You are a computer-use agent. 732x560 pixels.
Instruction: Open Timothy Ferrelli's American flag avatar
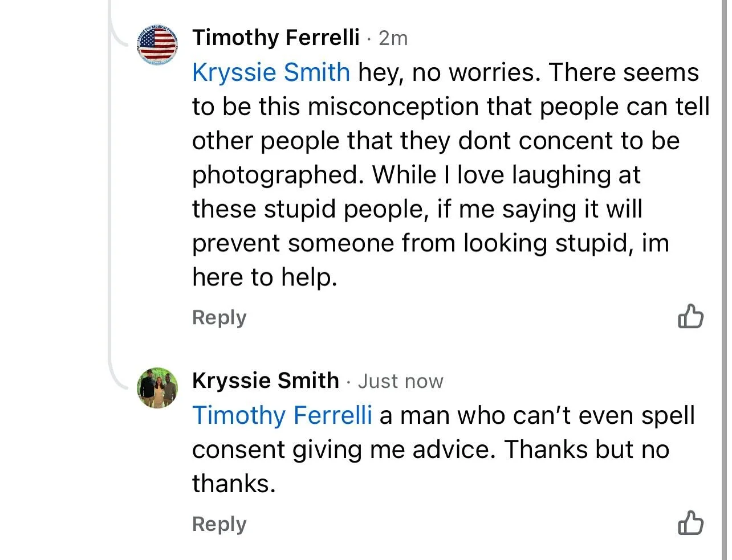click(x=157, y=45)
